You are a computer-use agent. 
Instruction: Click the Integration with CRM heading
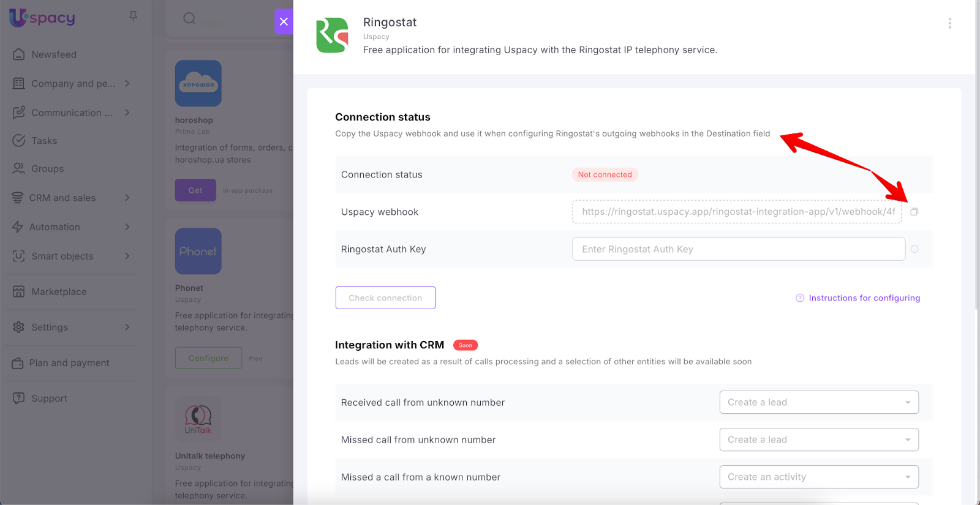390,345
